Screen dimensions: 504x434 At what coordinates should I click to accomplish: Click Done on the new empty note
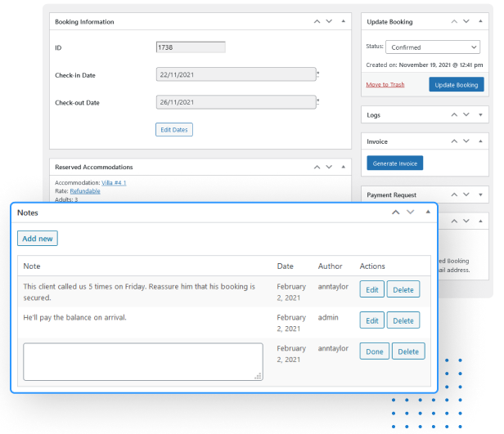(375, 351)
